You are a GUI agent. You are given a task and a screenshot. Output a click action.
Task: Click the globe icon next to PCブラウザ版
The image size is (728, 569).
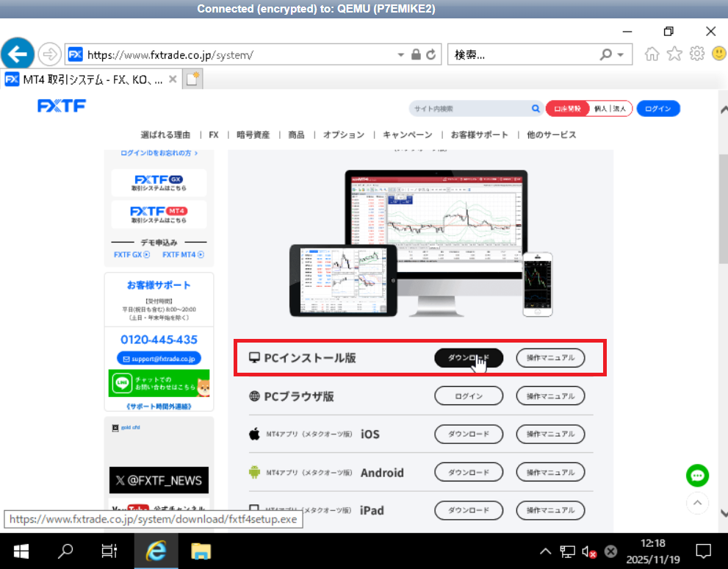pos(254,396)
